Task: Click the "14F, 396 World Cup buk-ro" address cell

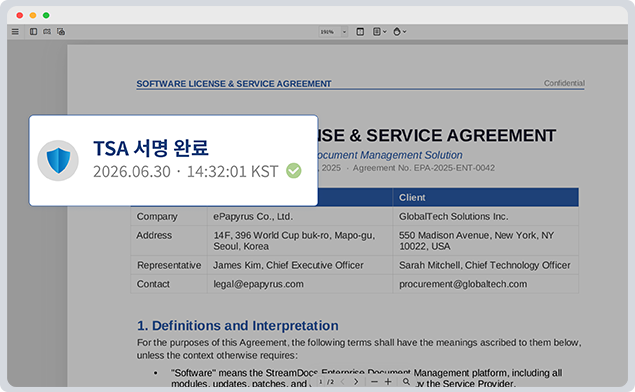Action: point(294,241)
